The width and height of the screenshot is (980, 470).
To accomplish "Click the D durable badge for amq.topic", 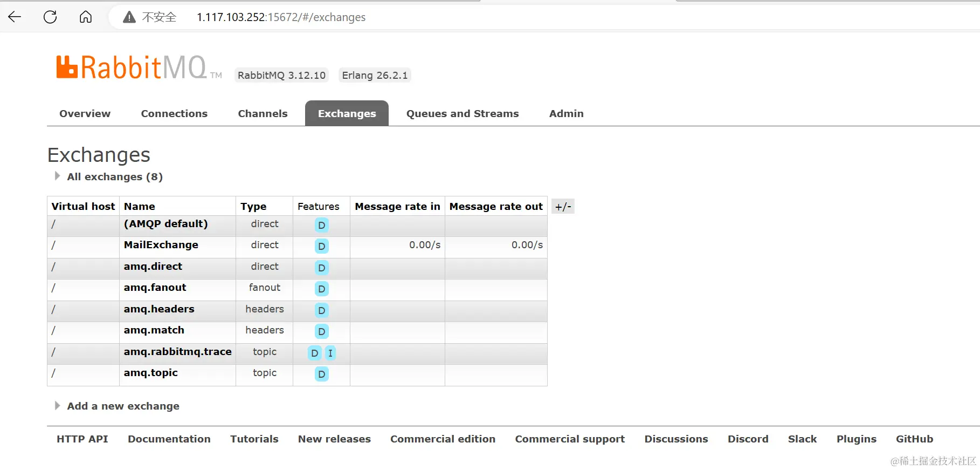I will click(x=321, y=374).
